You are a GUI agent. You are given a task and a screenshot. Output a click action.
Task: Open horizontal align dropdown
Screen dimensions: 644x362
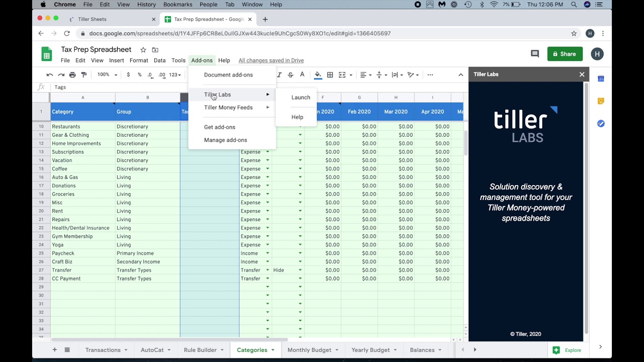[x=366, y=75]
